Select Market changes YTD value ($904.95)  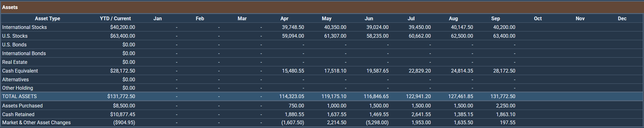pyautogui.click(x=124, y=122)
